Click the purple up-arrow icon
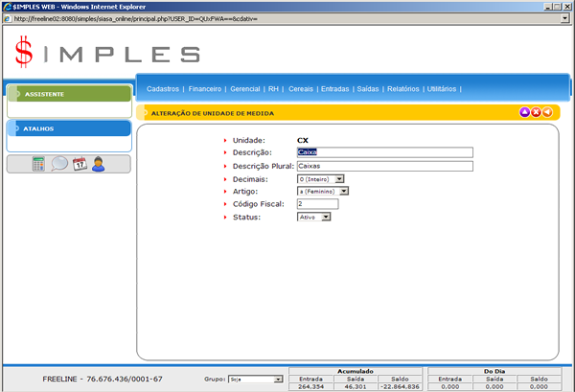Image resolution: width=575 pixels, height=392 pixels. 524,112
